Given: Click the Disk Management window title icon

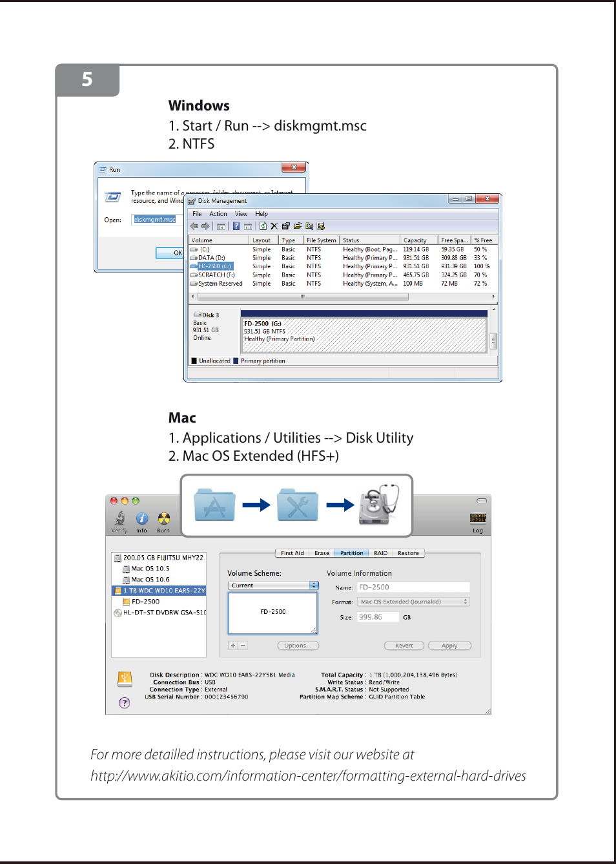Looking at the screenshot, I should pos(192,201).
